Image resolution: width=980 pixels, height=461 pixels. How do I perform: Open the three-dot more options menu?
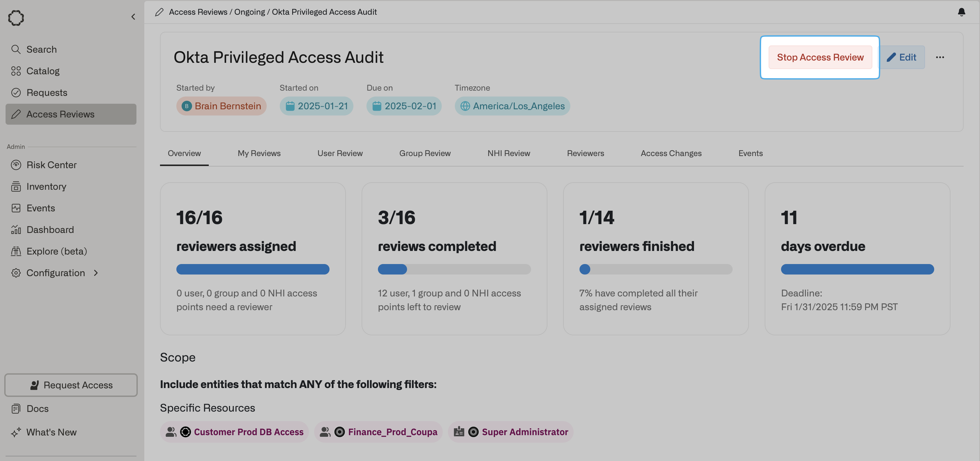pos(940,58)
